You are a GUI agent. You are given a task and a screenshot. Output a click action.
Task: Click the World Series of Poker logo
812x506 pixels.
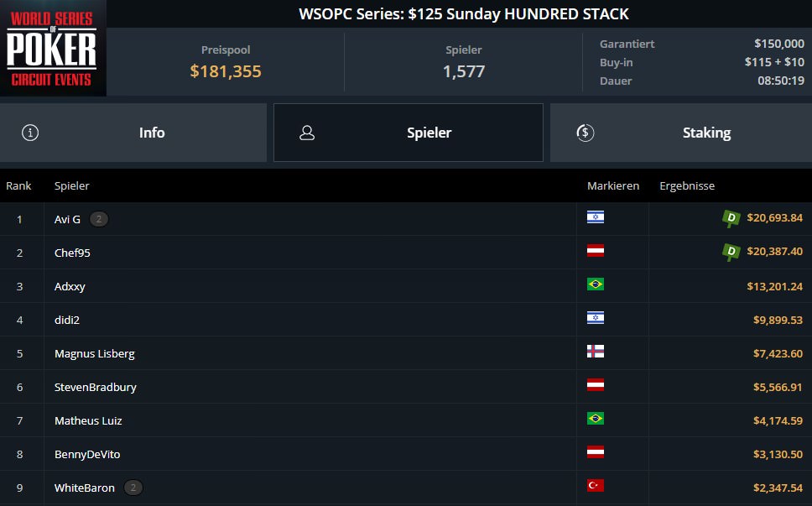pyautogui.click(x=53, y=48)
